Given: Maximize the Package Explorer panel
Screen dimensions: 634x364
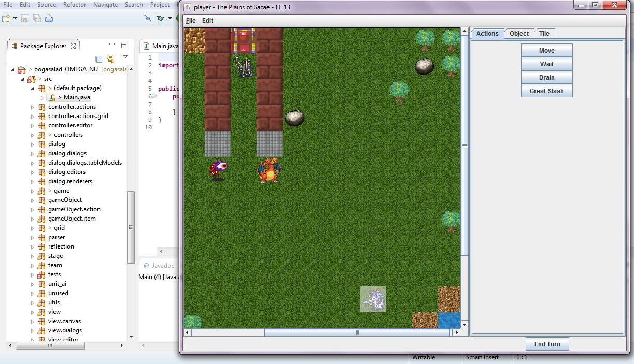Looking at the screenshot, I should tap(124, 46).
